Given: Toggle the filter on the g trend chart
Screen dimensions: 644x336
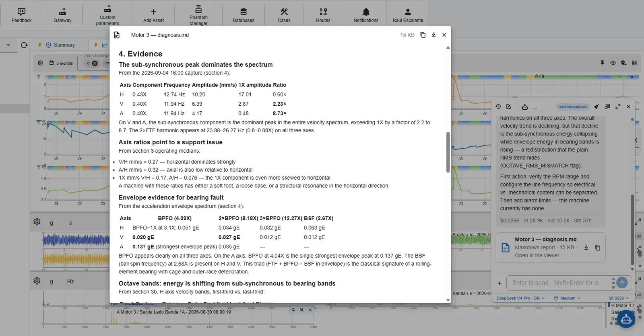Looking at the screenshot, I should point(39,77).
